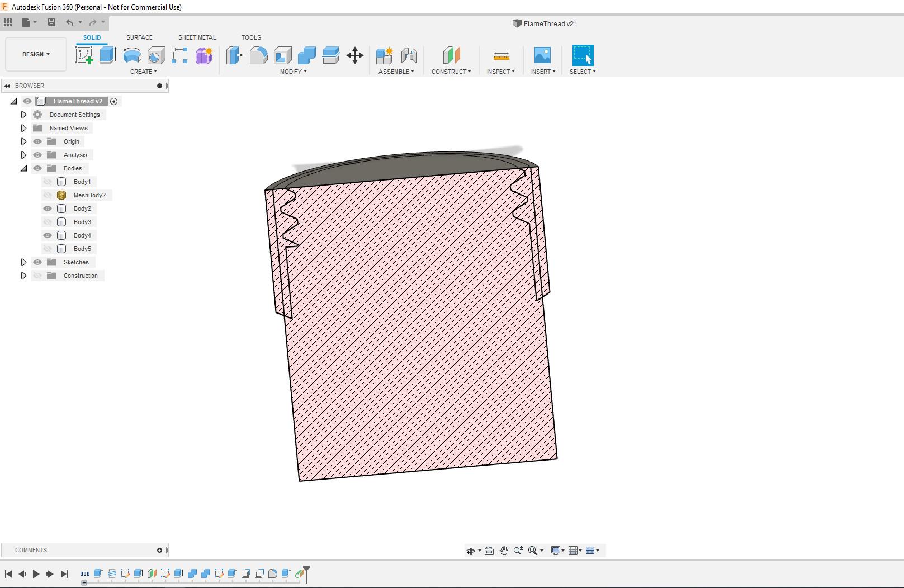Collapse the Bodies folder
This screenshot has height=588, width=904.
click(x=23, y=168)
